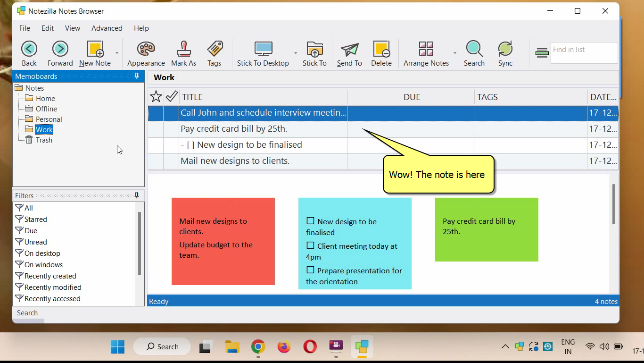Sort notes by TAGS column
644x363 pixels.
coord(531,97)
